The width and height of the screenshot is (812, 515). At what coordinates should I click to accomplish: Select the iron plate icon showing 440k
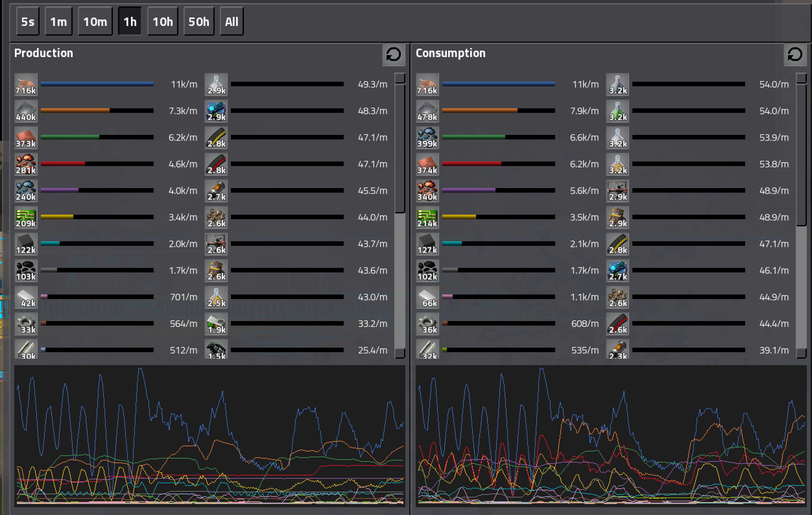(26, 111)
